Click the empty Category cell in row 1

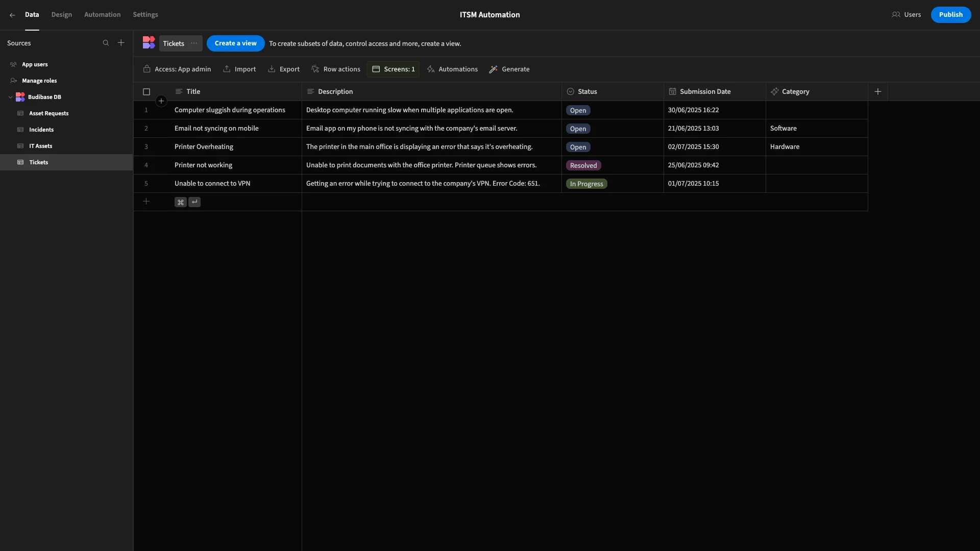pos(817,110)
